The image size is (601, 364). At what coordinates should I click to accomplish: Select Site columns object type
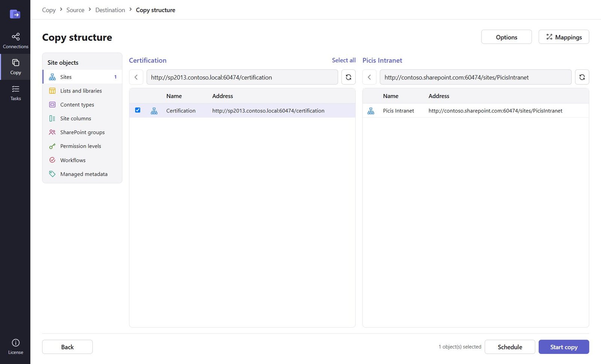(x=82, y=118)
